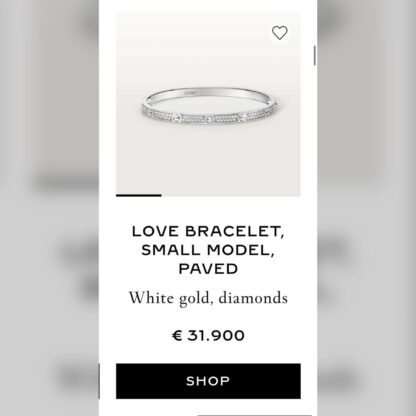Tap the diamond-paved front band of bracelet

point(208,116)
